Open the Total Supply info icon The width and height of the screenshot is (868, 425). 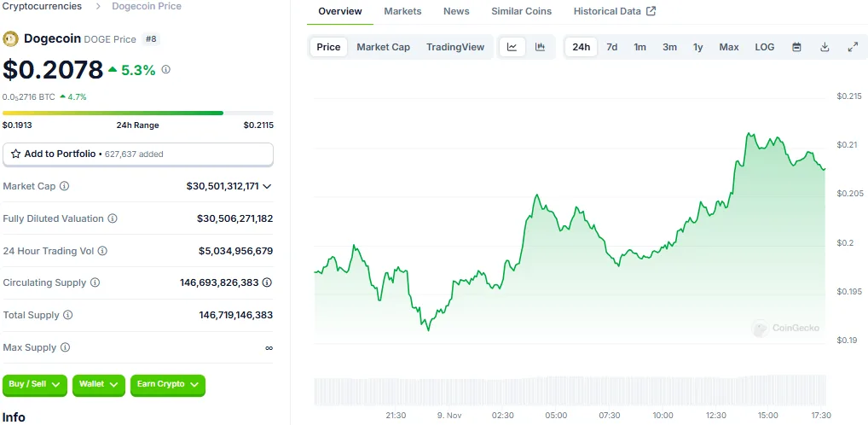coord(67,315)
